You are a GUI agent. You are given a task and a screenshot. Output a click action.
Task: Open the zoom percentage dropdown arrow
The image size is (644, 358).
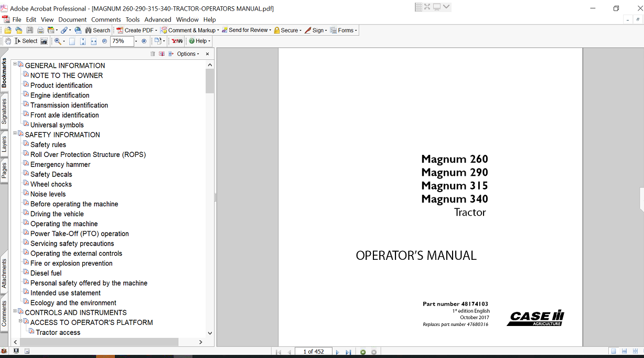[136, 41]
